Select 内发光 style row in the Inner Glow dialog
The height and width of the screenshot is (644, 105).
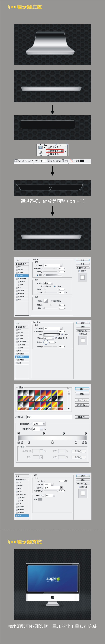pos(22,276)
